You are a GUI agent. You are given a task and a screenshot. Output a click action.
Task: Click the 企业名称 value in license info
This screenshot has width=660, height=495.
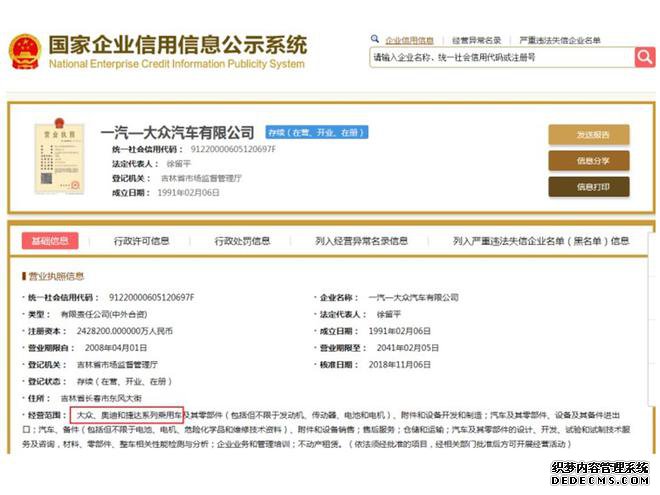414,298
